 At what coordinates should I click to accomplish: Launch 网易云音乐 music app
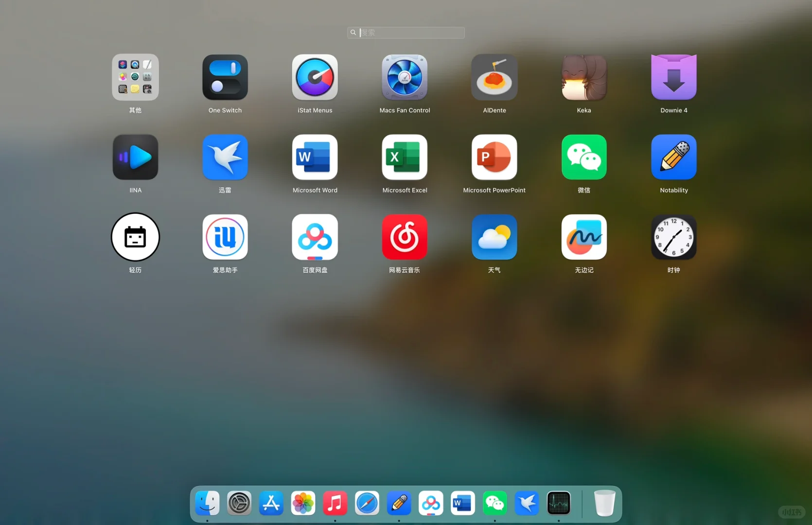click(405, 237)
